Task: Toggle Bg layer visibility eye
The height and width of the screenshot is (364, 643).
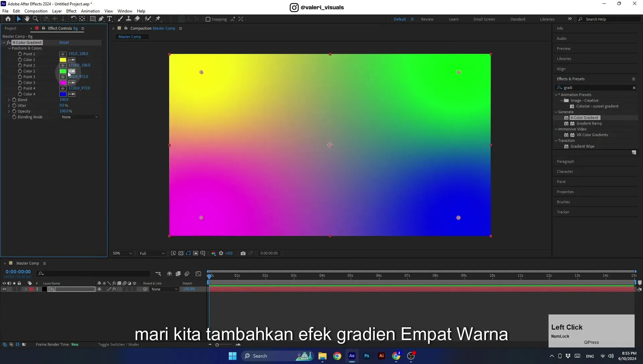Action: pyautogui.click(x=4, y=289)
